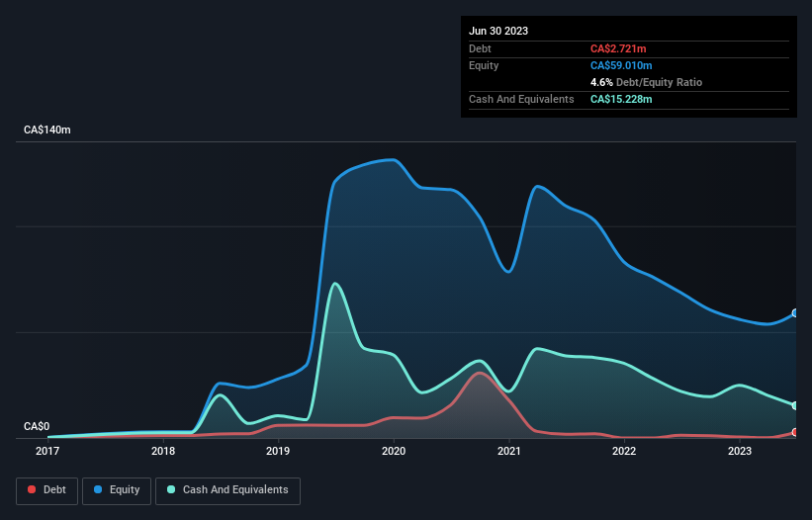Select the 2017 axis label
The image size is (812, 520).
tap(47, 451)
